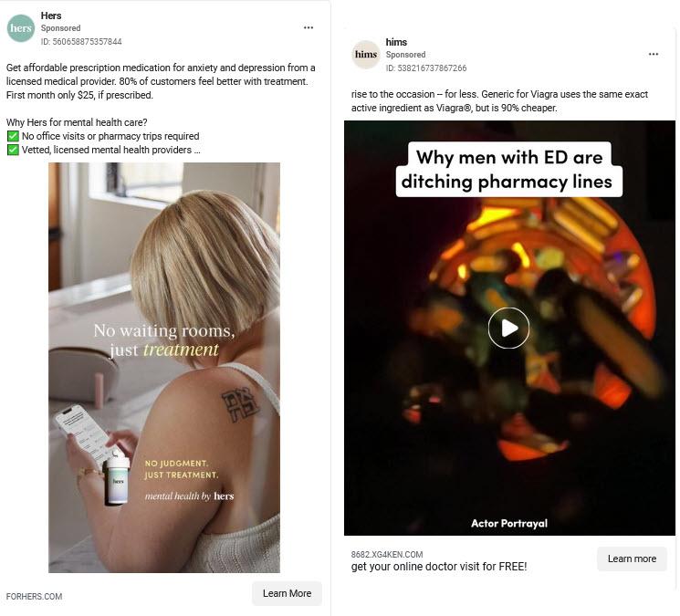
Task: Open three-dot options menu on Hers ad
Action: 309,27
